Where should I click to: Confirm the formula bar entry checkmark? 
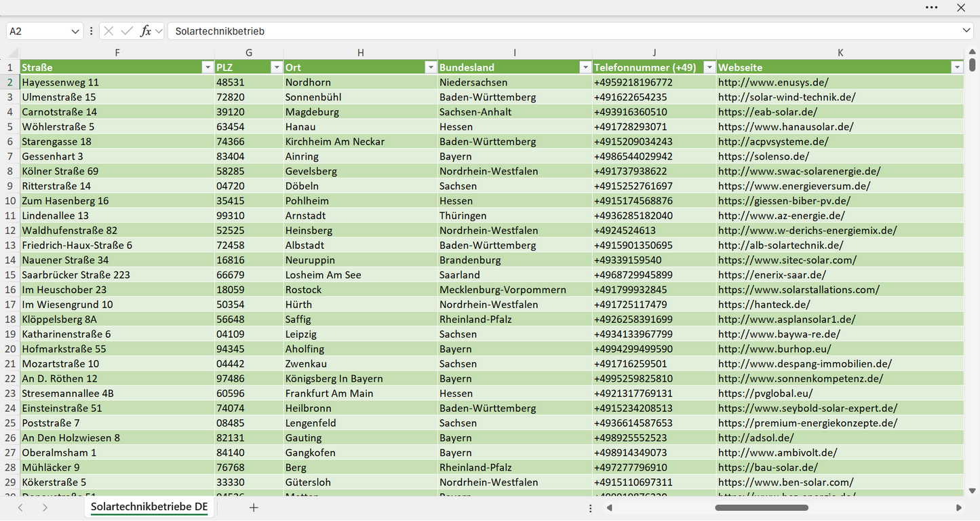[127, 31]
